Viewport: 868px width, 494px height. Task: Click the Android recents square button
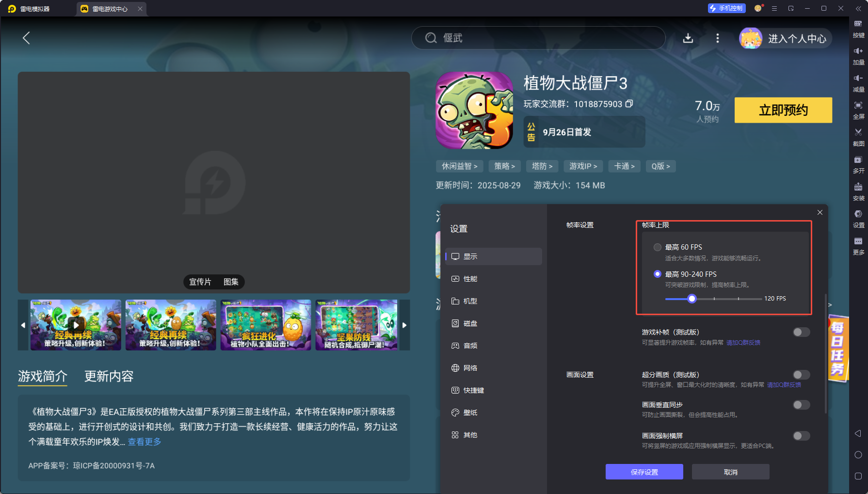[858, 476]
